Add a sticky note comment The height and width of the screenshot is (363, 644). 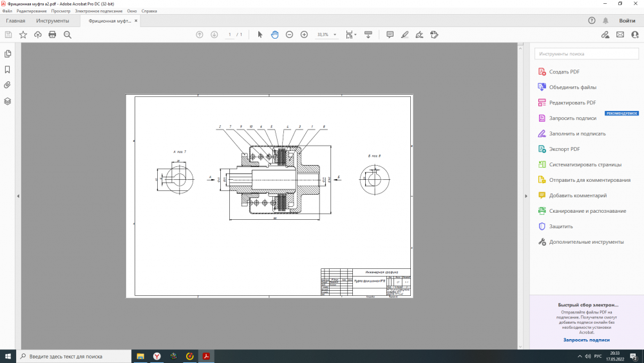(x=390, y=34)
